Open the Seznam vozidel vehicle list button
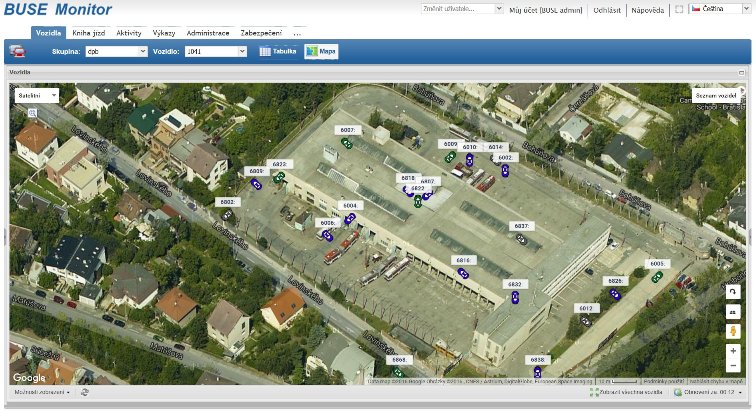The width and height of the screenshot is (756, 411). [716, 96]
